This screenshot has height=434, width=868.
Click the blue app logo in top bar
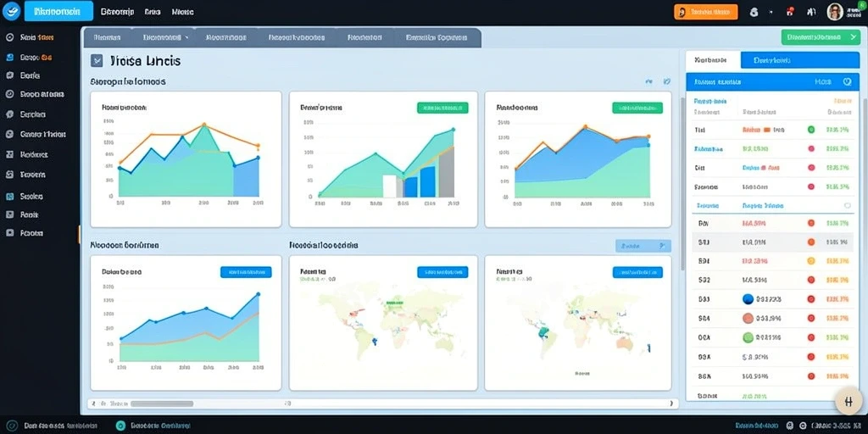[x=11, y=11]
